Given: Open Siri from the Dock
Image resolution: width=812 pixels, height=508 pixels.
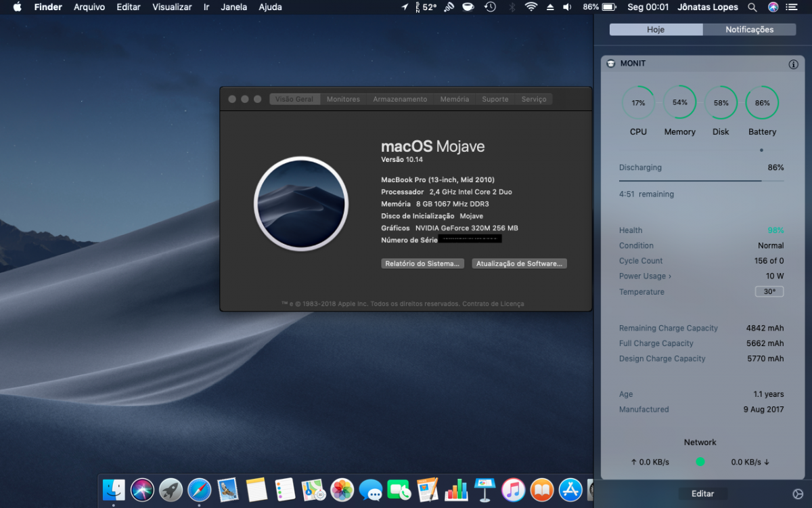Looking at the screenshot, I should (143, 489).
